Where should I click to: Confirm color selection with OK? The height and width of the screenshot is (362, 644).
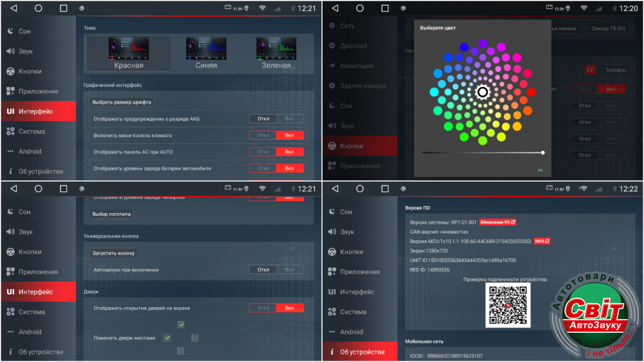tap(540, 170)
